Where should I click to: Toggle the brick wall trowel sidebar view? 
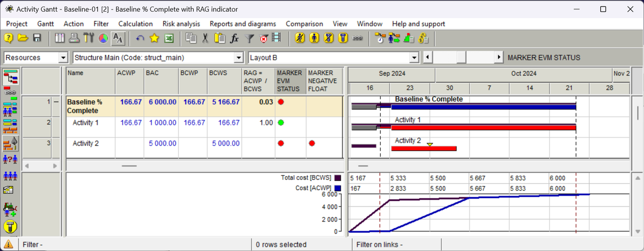11,144
